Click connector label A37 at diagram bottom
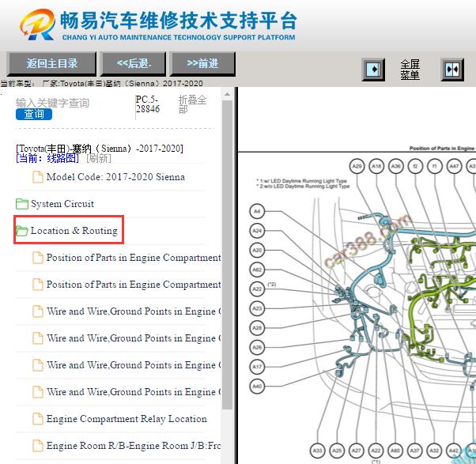This screenshot has width=476, height=464. click(414, 451)
